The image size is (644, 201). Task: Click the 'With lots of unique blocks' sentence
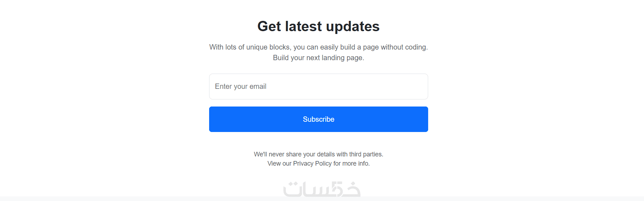click(x=318, y=47)
